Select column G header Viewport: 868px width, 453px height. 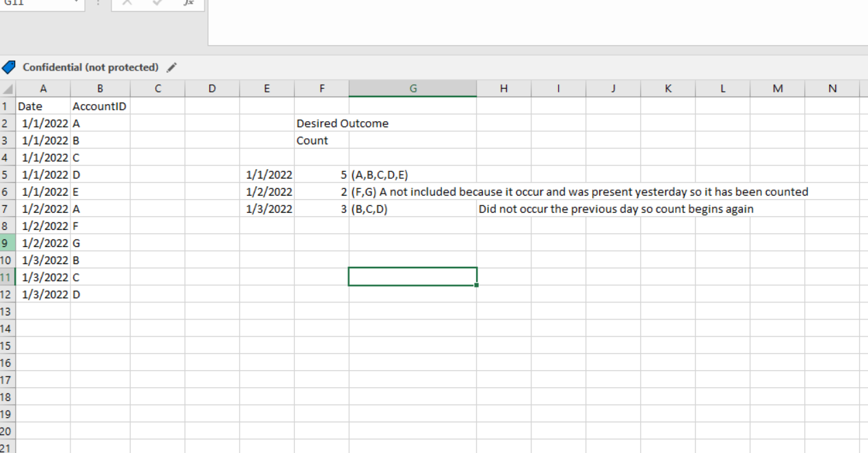(x=413, y=88)
